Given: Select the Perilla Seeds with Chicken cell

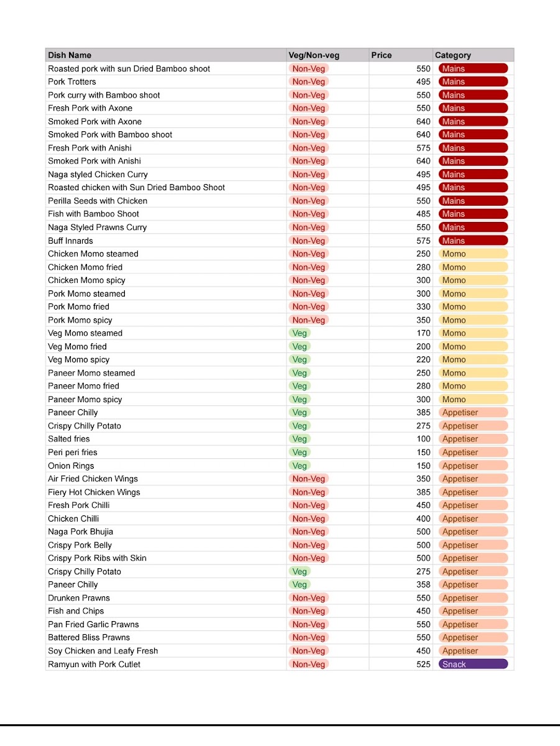Looking at the screenshot, I should click(166, 201).
